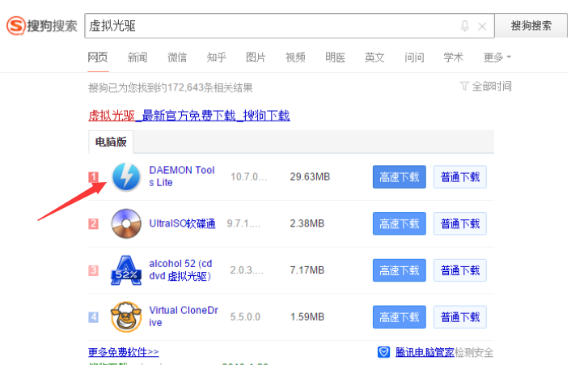
Task: Open the 虚拟光驱 official download result title
Action: (x=188, y=116)
